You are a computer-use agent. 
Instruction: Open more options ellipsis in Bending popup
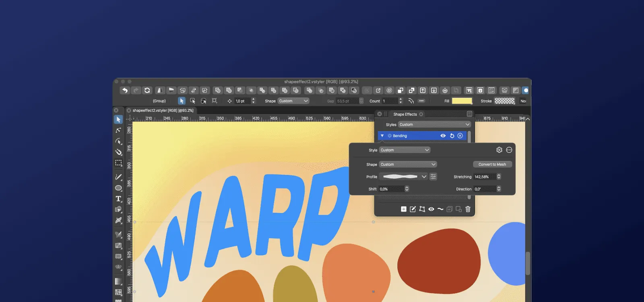click(x=509, y=150)
